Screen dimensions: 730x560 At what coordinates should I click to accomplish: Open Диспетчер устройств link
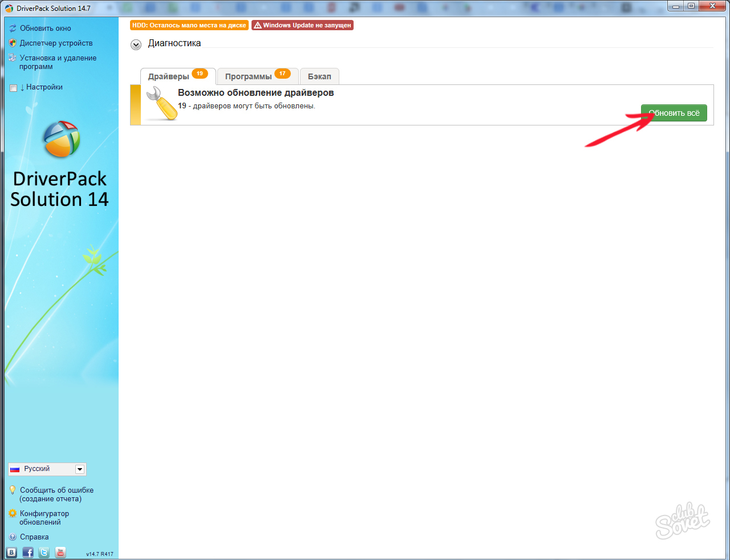pos(56,43)
